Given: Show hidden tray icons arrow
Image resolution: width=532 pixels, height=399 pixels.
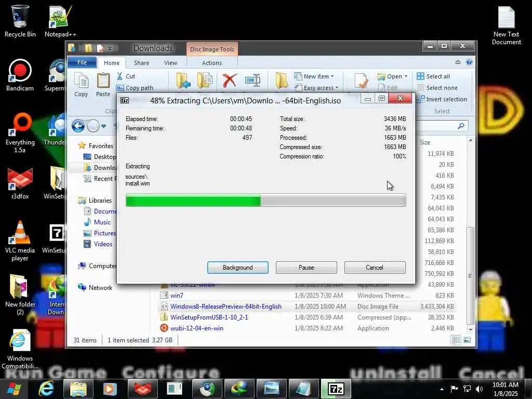Looking at the screenshot, I should [x=442, y=389].
